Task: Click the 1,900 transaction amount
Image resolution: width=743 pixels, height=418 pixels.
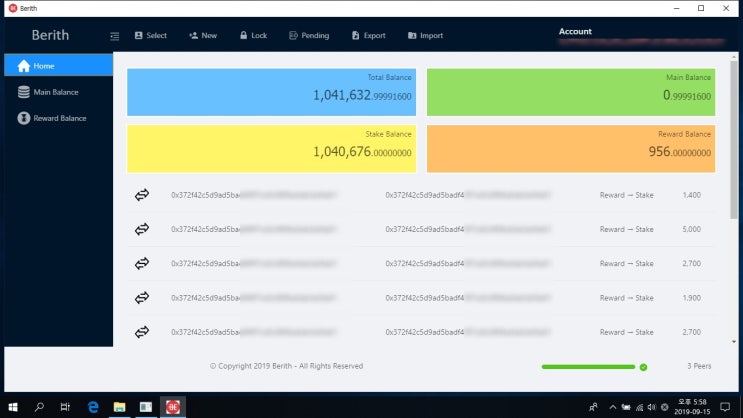Action: pyautogui.click(x=692, y=298)
